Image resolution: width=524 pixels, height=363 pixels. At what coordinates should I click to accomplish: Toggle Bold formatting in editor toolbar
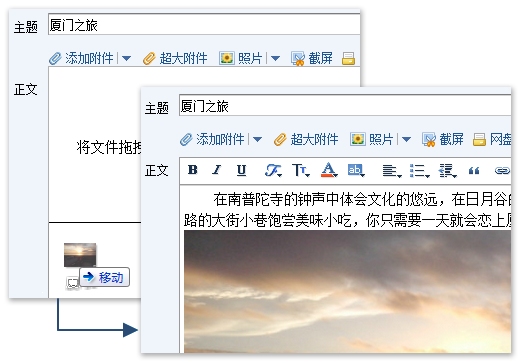pyautogui.click(x=192, y=170)
